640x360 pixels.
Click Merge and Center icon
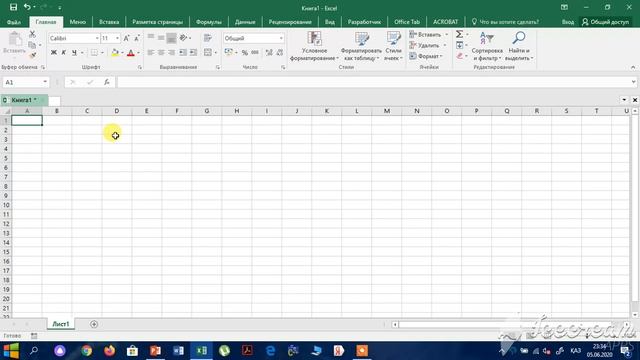[x=208, y=53]
